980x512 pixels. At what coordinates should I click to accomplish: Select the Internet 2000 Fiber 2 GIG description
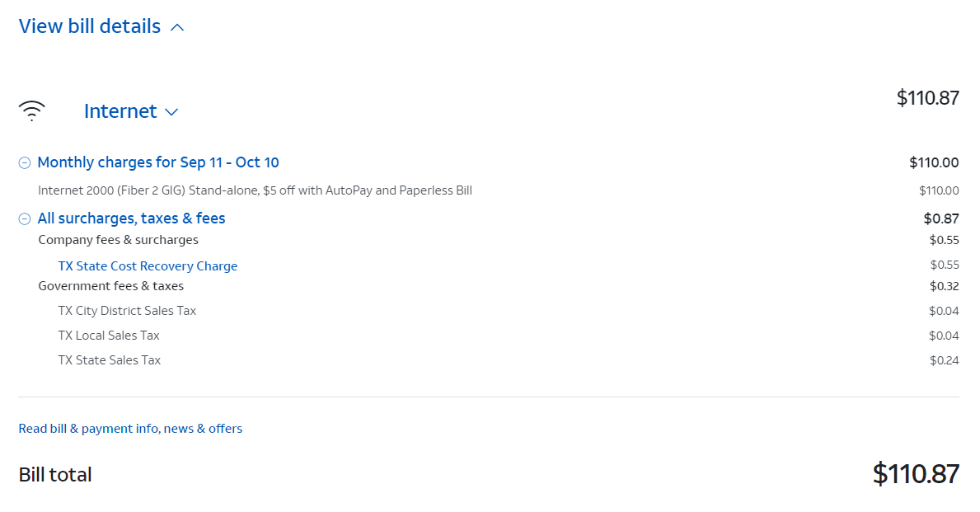click(255, 190)
